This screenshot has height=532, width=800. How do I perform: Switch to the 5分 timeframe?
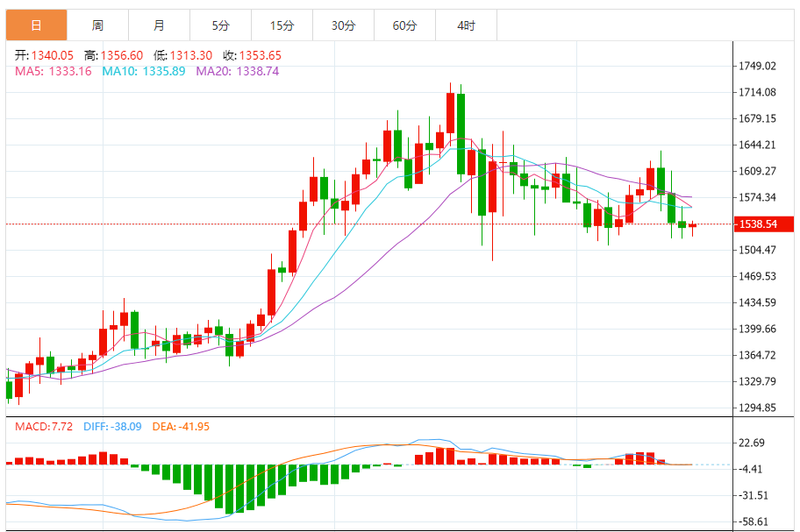[x=220, y=26]
